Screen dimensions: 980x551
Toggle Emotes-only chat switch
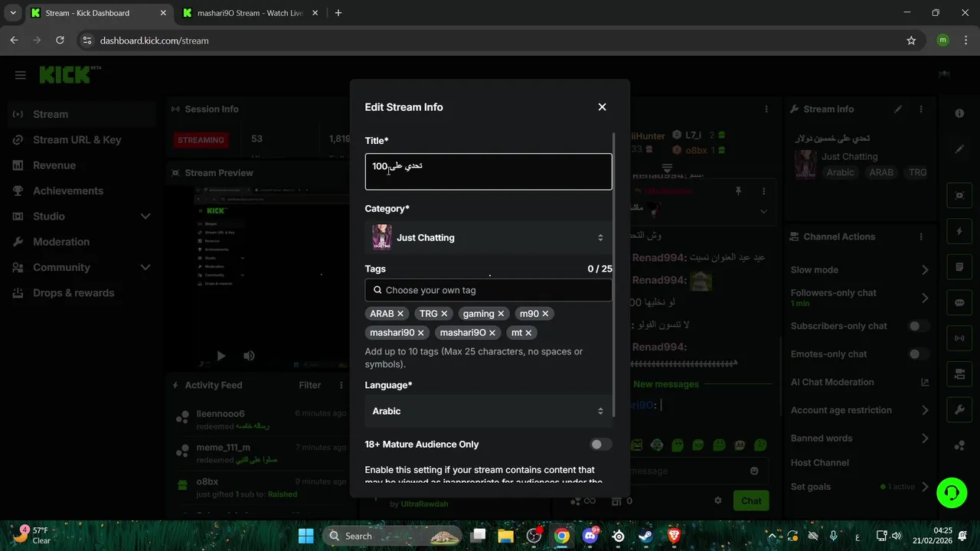tap(918, 354)
